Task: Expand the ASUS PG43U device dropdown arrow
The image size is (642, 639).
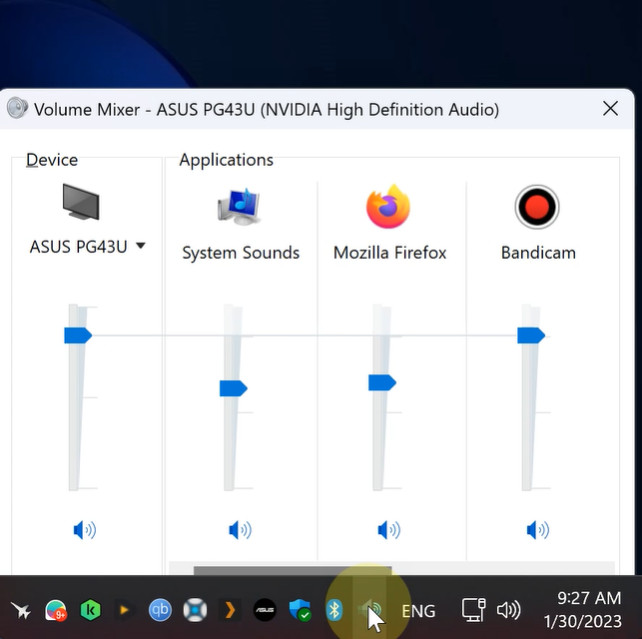Action: click(x=140, y=246)
